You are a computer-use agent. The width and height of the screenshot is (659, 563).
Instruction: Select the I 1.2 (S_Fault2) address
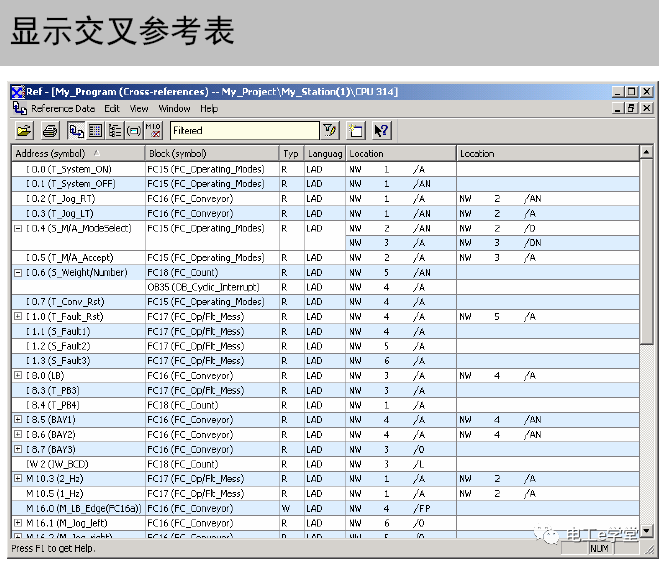click(x=58, y=346)
